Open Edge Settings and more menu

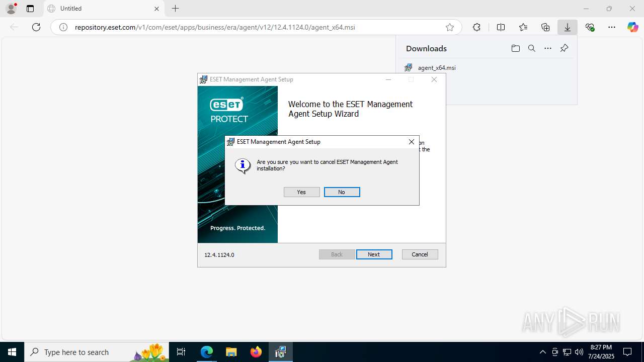(612, 27)
